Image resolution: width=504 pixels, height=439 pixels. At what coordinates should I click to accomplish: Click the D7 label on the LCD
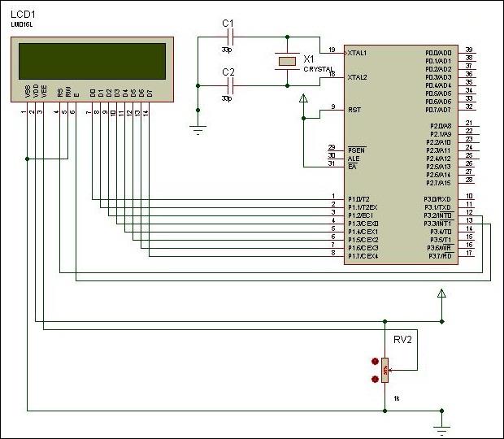pos(150,93)
